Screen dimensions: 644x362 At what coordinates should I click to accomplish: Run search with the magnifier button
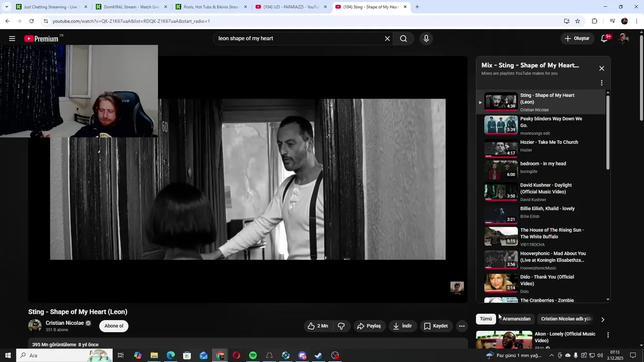click(404, 39)
